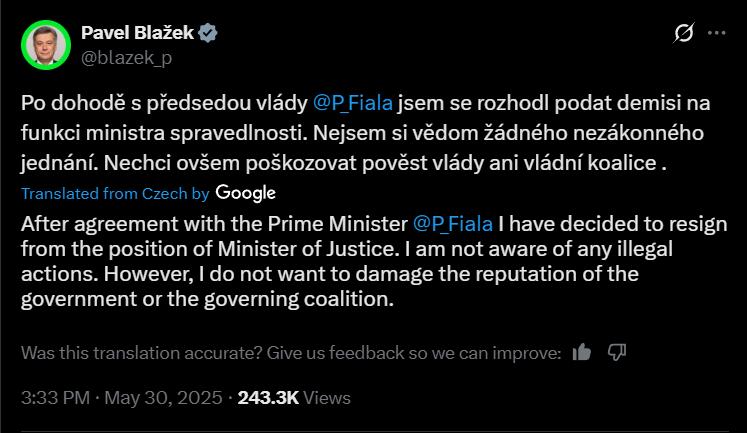747x433 pixels.
Task: Click the Views label
Action: coord(327,398)
